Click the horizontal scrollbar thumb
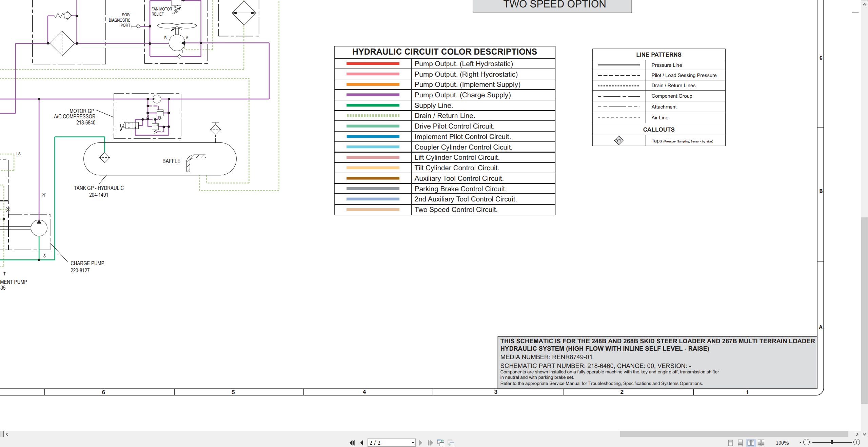The image size is (868, 447). tap(734, 434)
